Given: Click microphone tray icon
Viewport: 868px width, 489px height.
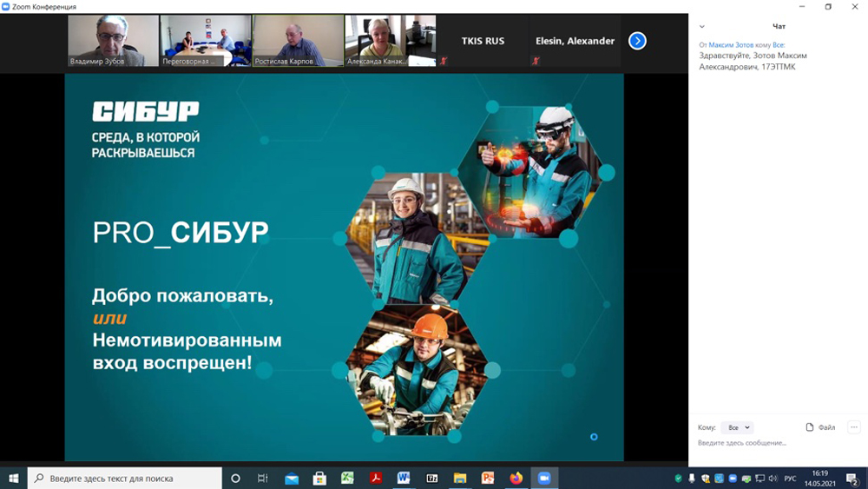Looking at the screenshot, I should click(x=692, y=479).
